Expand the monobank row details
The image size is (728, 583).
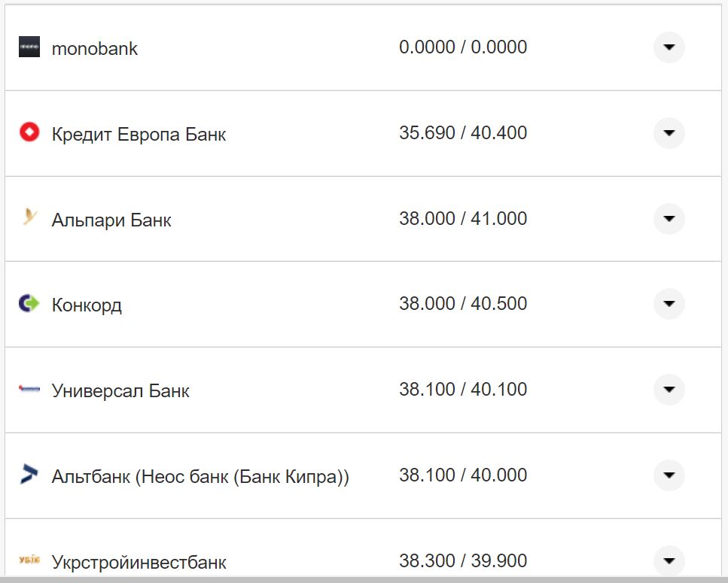[x=669, y=47]
